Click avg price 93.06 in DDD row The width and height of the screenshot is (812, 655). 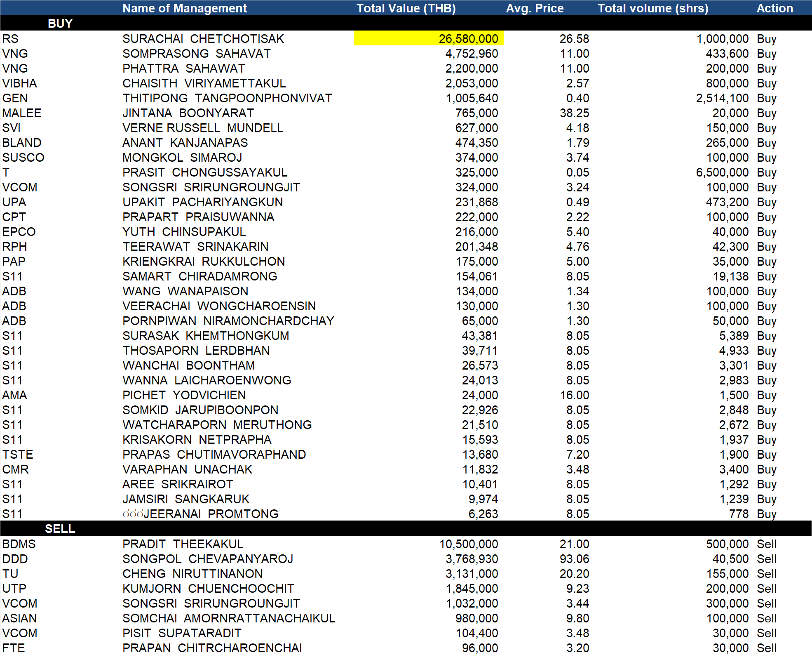(574, 559)
